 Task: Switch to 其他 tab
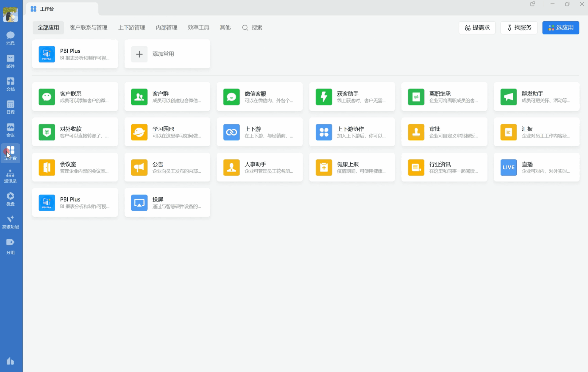pos(225,28)
